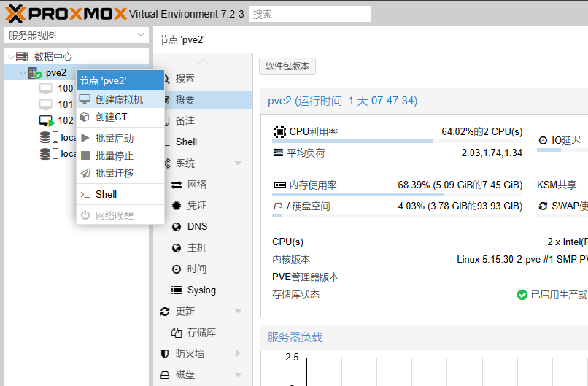Choose 创建虚拟机 from context menu
The image size is (588, 386).
tap(120, 99)
